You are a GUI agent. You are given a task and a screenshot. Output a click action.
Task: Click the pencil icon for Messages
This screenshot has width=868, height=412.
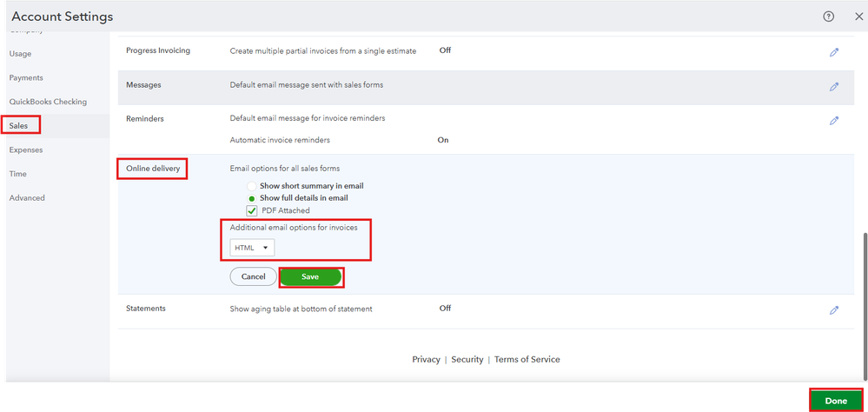click(834, 86)
